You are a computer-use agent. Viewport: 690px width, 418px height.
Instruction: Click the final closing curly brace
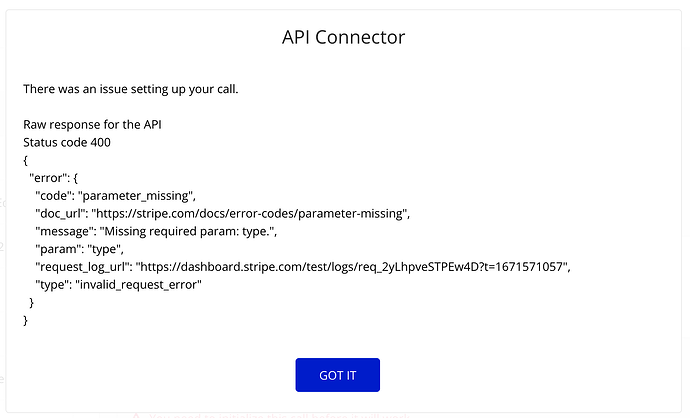click(26, 320)
